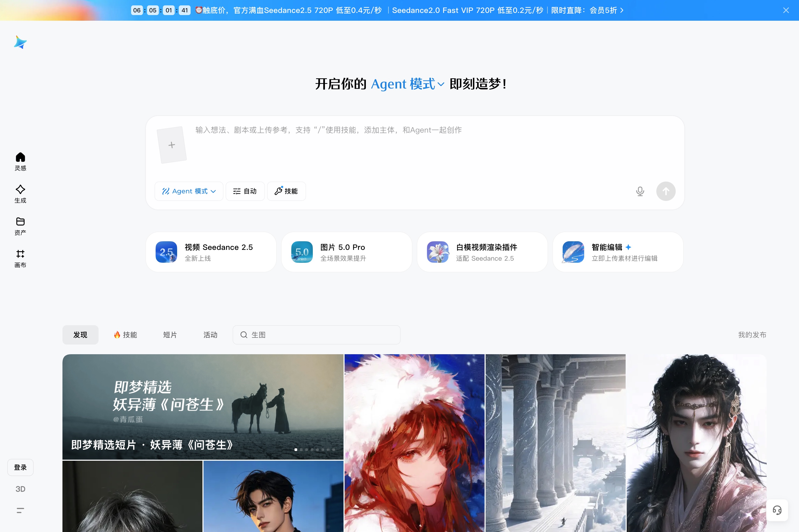
Task: Expand the Agent 模式 heading dropdown
Action: click(x=408, y=84)
